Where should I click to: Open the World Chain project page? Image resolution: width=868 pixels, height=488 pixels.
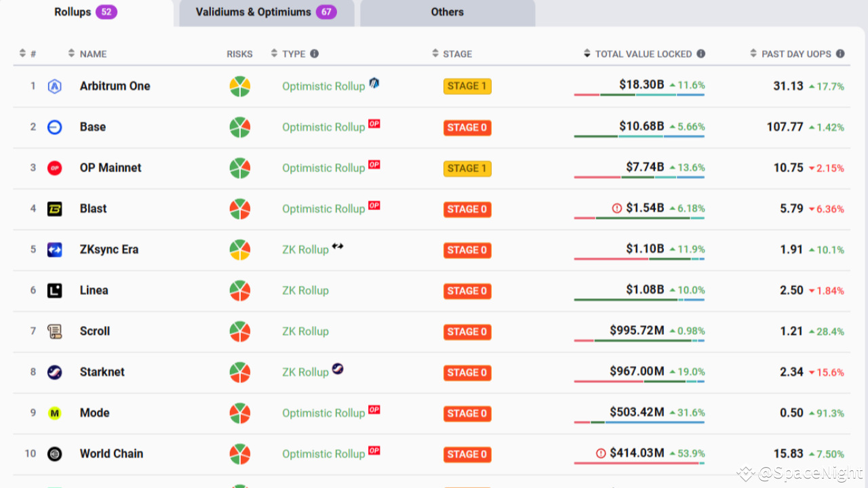tap(111, 453)
